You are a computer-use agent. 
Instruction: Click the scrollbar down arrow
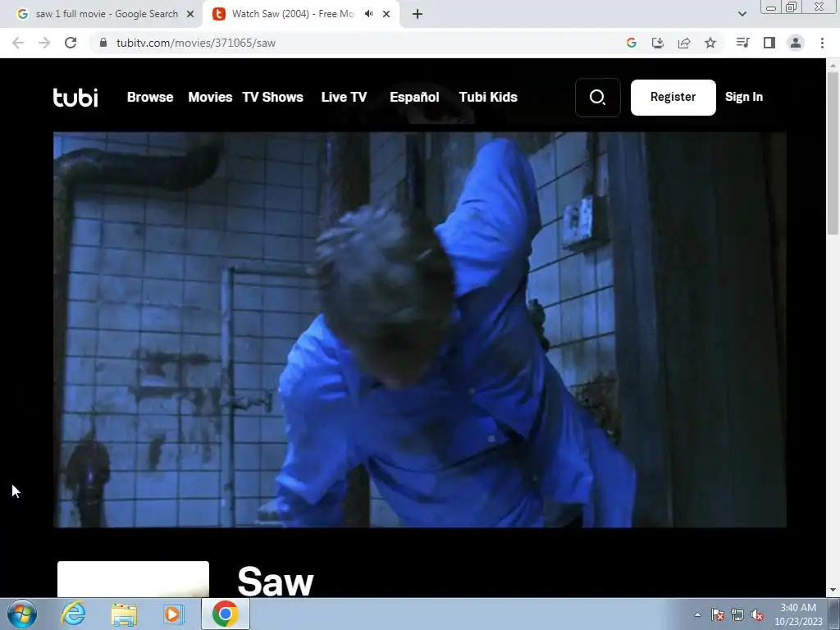pyautogui.click(x=833, y=591)
